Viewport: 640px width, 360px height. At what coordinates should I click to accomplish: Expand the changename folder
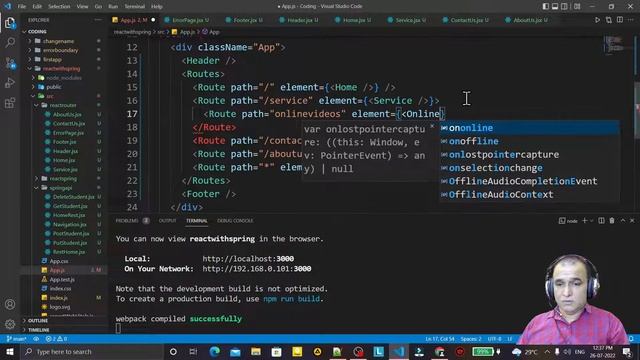tap(58, 41)
